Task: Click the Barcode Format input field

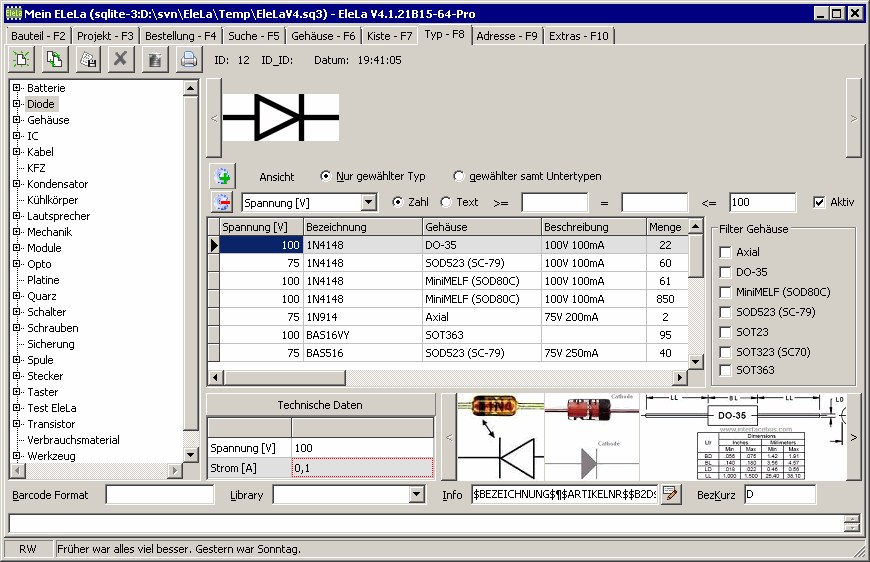Action: [x=160, y=495]
